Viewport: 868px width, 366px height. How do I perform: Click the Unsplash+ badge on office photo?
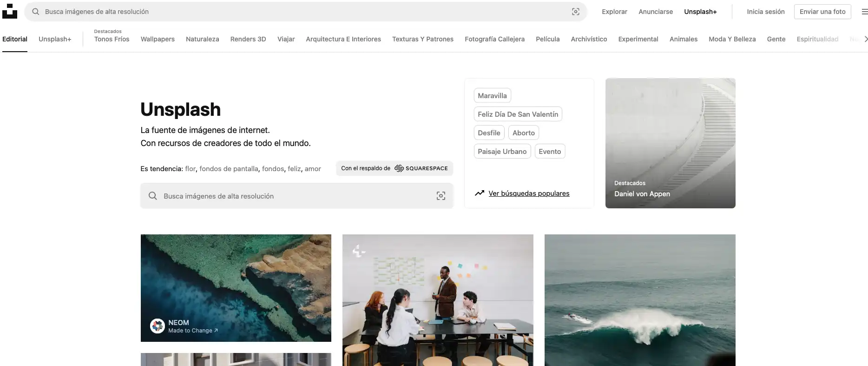(358, 252)
